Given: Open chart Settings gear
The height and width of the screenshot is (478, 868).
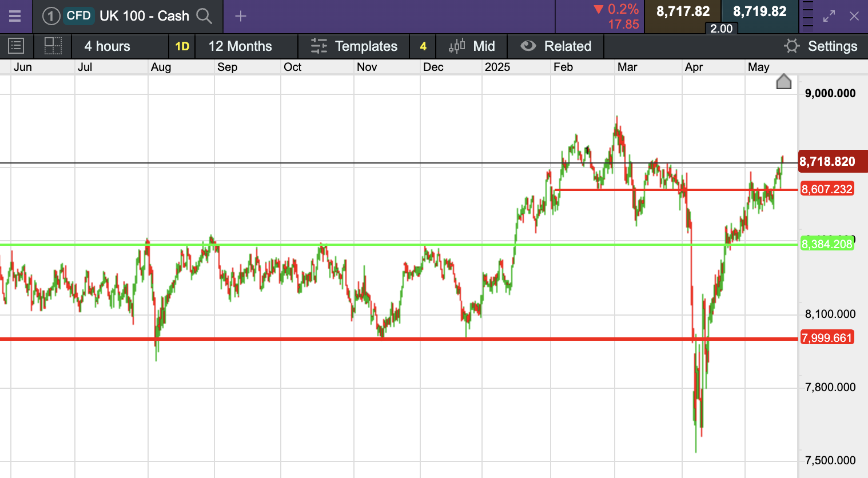Looking at the screenshot, I should click(x=821, y=46).
